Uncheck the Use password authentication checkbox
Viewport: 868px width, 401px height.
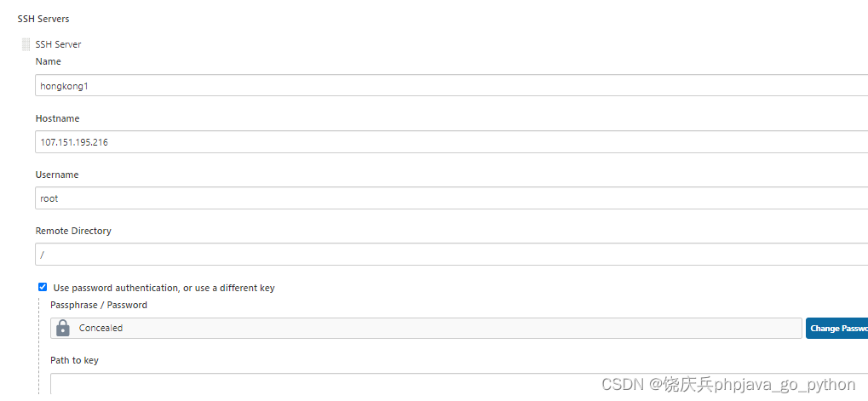tap(43, 287)
